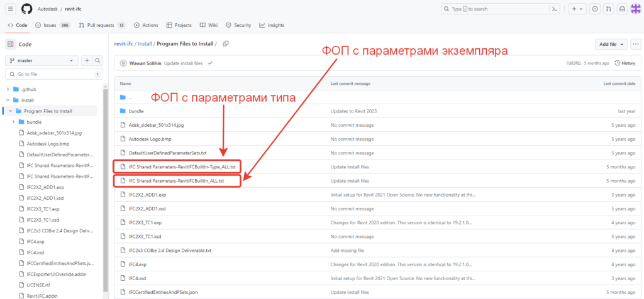Open notifications inbox icon
Viewport: 644px width, 299px height.
coord(622,9)
